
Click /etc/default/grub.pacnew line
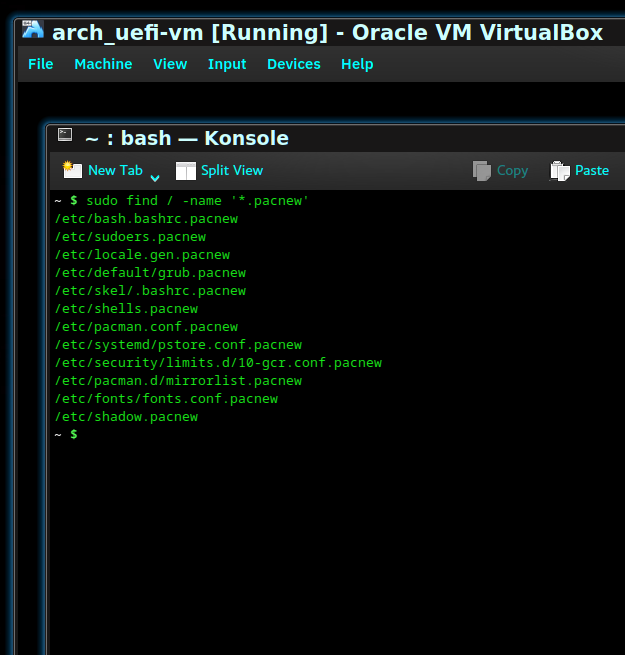[150, 273]
